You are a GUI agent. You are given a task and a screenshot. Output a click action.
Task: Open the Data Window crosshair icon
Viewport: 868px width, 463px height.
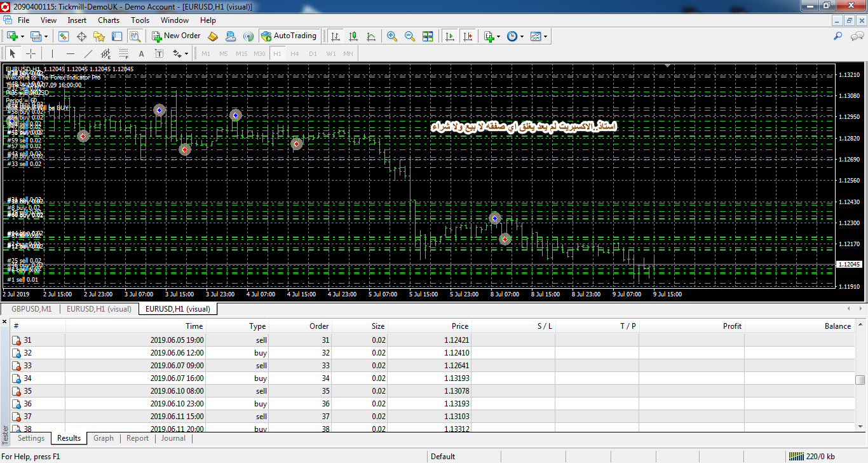pyautogui.click(x=81, y=36)
